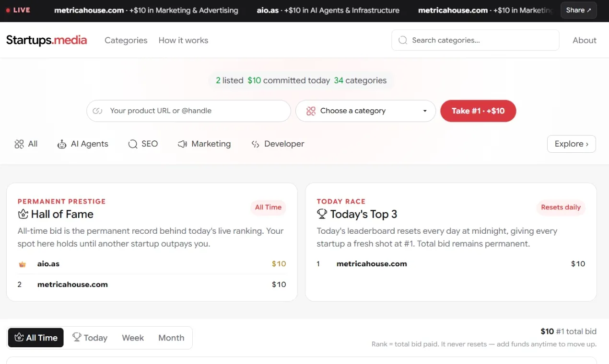This screenshot has width=609, height=364.
Task: Click the Today's Top 3 heading
Action: [363, 214]
